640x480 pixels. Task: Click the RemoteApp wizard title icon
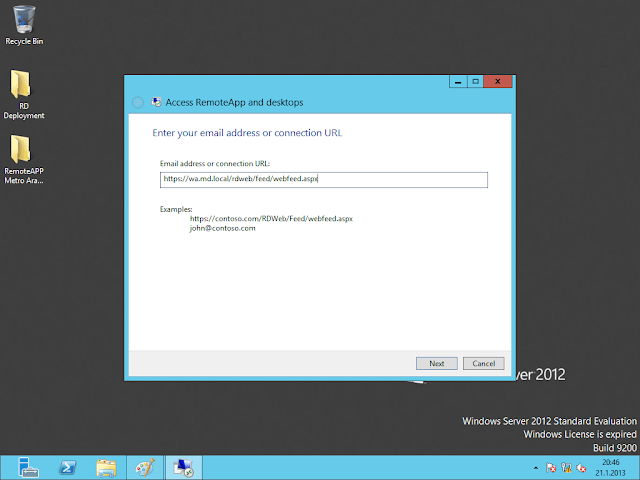[x=155, y=102]
